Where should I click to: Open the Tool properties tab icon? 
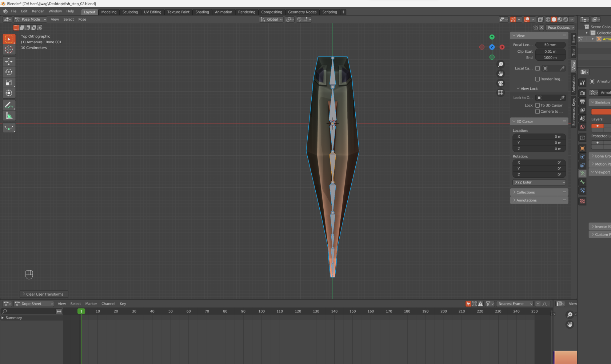pos(582,83)
